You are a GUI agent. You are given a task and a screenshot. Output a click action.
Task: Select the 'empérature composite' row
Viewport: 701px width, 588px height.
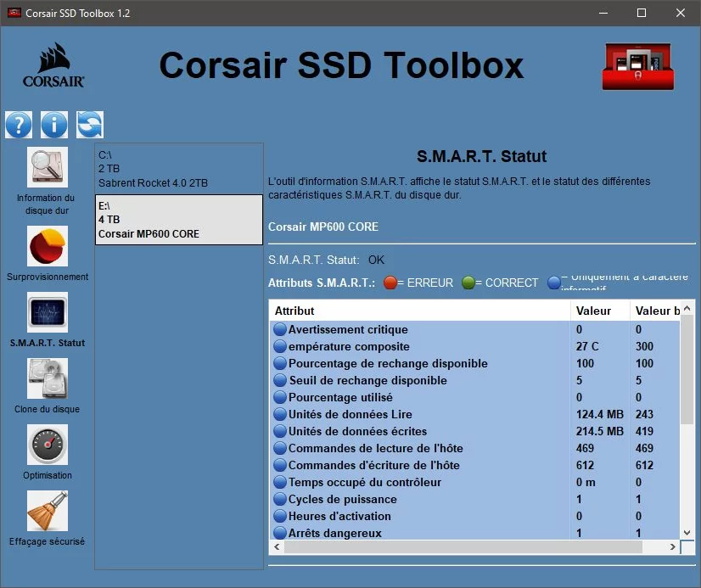474,346
